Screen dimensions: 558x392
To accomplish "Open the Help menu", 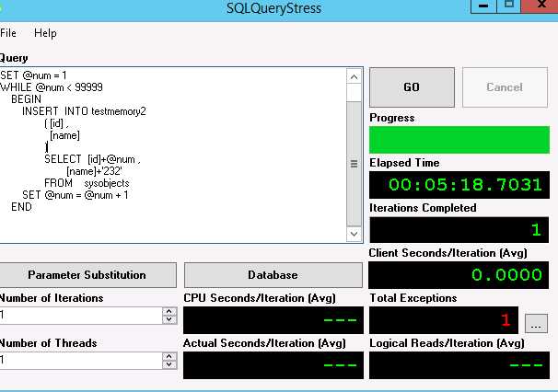I will [45, 33].
